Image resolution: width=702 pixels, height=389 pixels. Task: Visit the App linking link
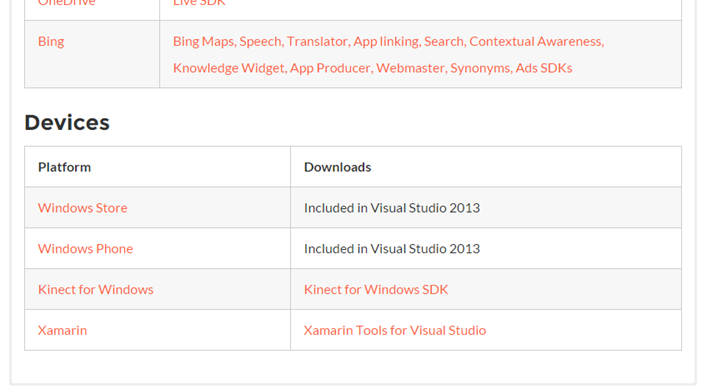386,42
